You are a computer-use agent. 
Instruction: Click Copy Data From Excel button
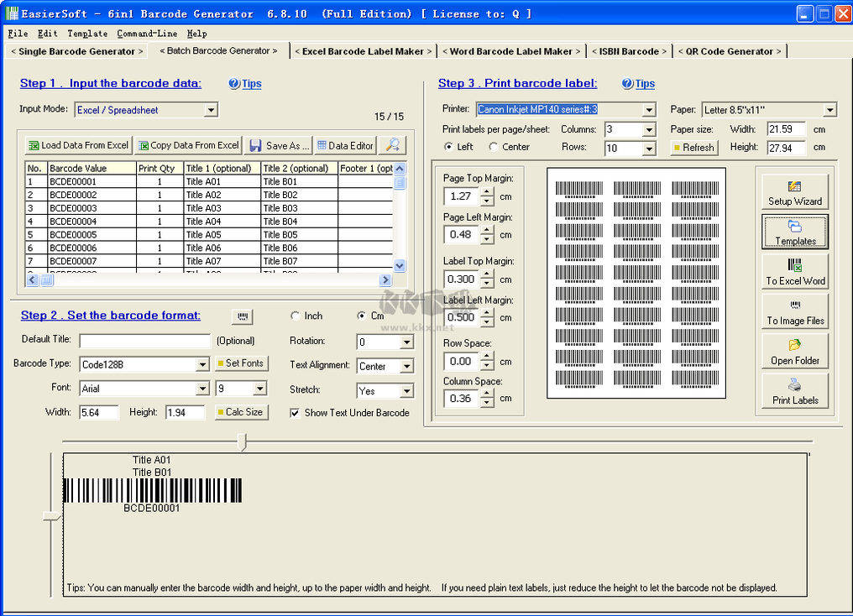[x=188, y=145]
